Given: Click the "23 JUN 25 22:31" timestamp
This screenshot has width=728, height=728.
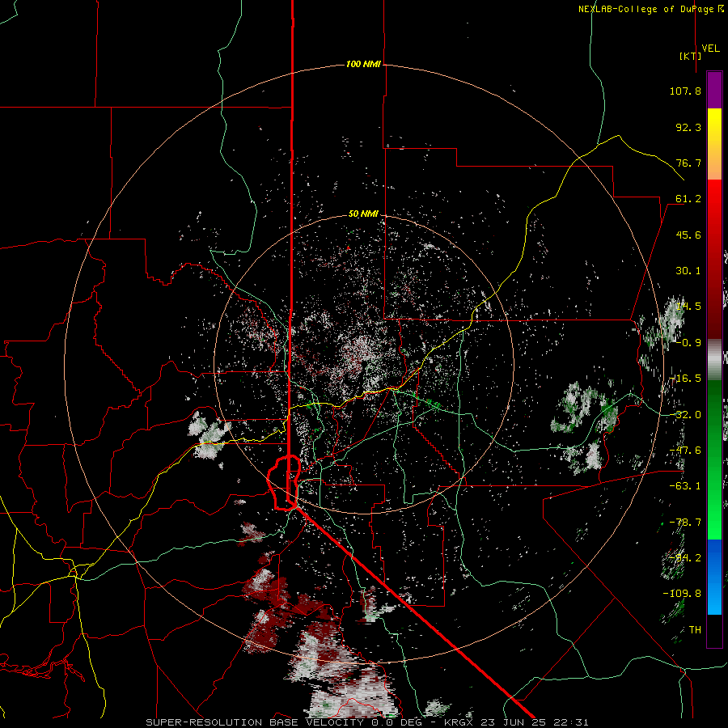Looking at the screenshot, I should 534,722.
